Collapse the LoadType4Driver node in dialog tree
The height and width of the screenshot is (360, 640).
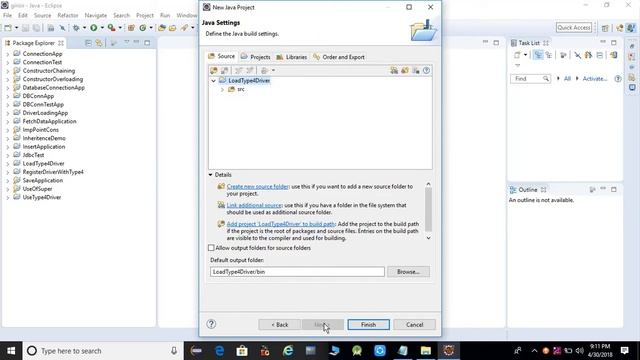213,81
